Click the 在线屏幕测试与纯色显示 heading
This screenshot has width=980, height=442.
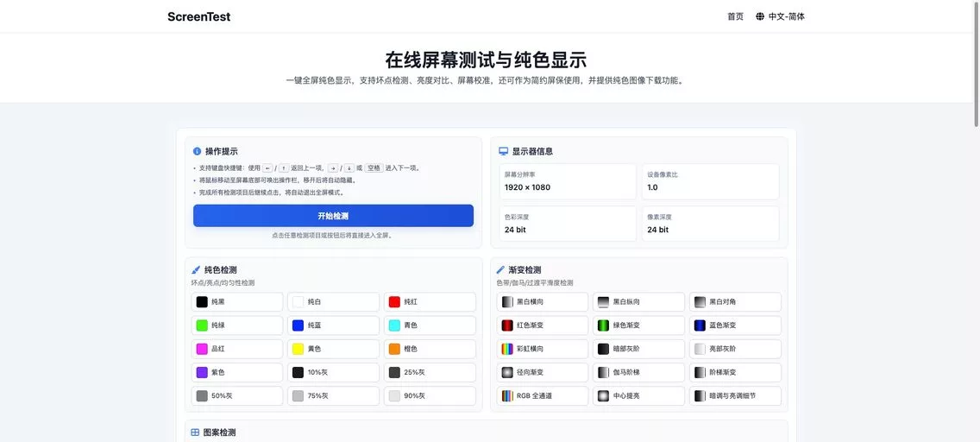click(486, 60)
